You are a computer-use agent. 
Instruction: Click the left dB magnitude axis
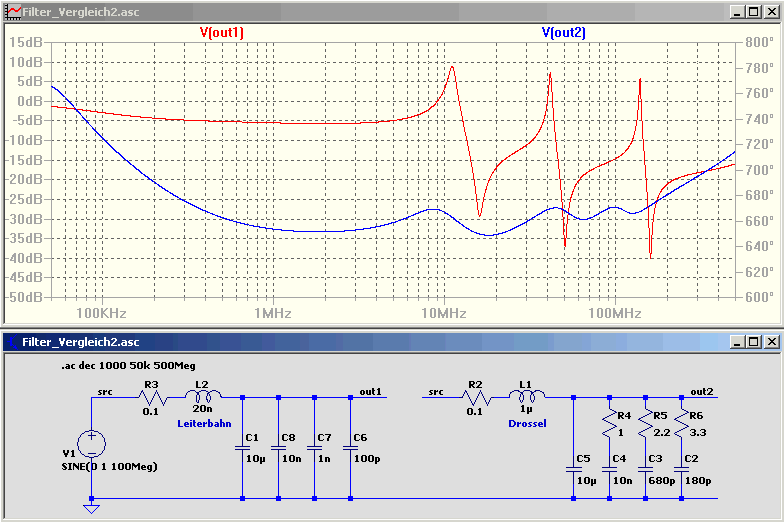tap(26, 170)
